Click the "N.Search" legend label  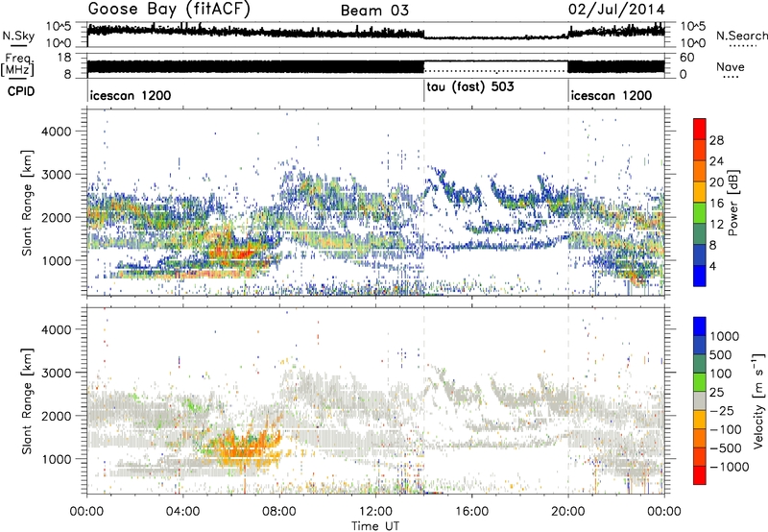click(741, 36)
